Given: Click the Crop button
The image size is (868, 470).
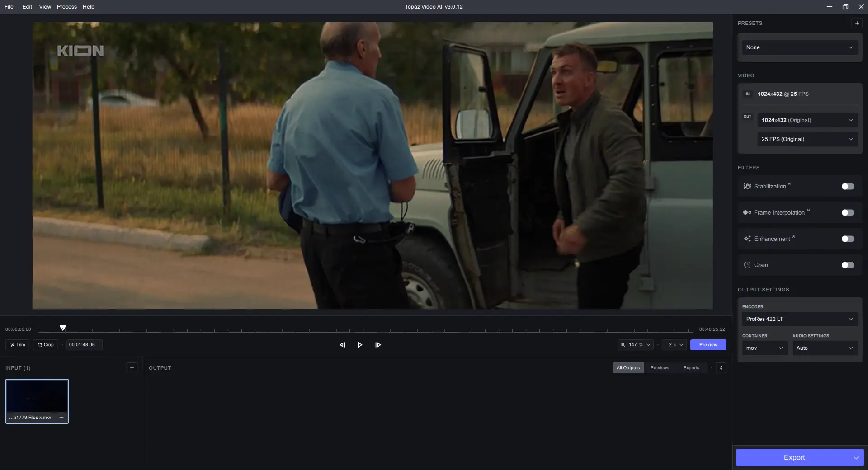Looking at the screenshot, I should point(46,345).
